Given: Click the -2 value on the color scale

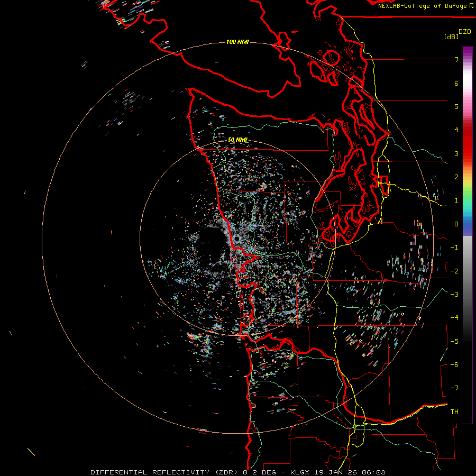Looking at the screenshot, I should 454,271.
